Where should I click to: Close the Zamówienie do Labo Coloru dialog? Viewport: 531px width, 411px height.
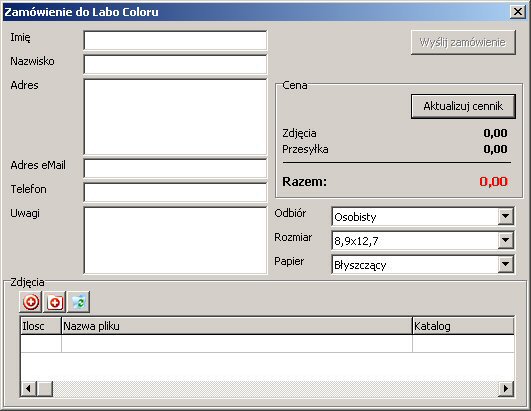(518, 12)
